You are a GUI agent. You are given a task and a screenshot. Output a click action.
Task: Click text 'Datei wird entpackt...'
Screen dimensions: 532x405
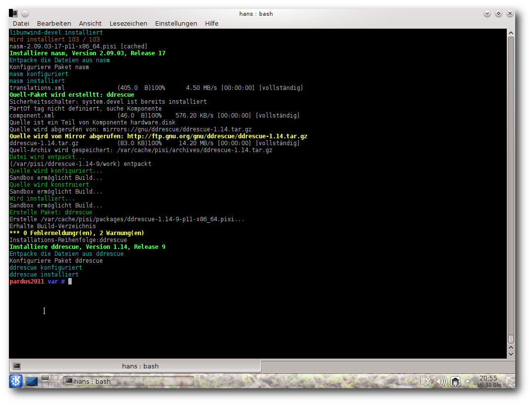47,157
